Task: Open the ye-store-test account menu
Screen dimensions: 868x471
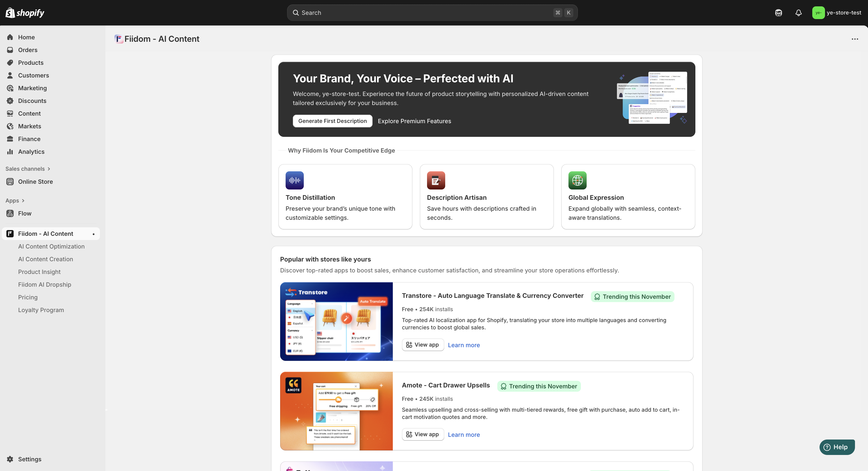Action: click(x=836, y=13)
